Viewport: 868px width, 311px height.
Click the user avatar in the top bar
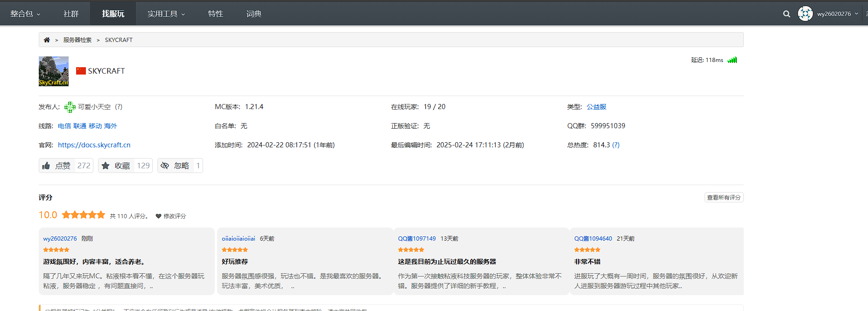pyautogui.click(x=805, y=14)
